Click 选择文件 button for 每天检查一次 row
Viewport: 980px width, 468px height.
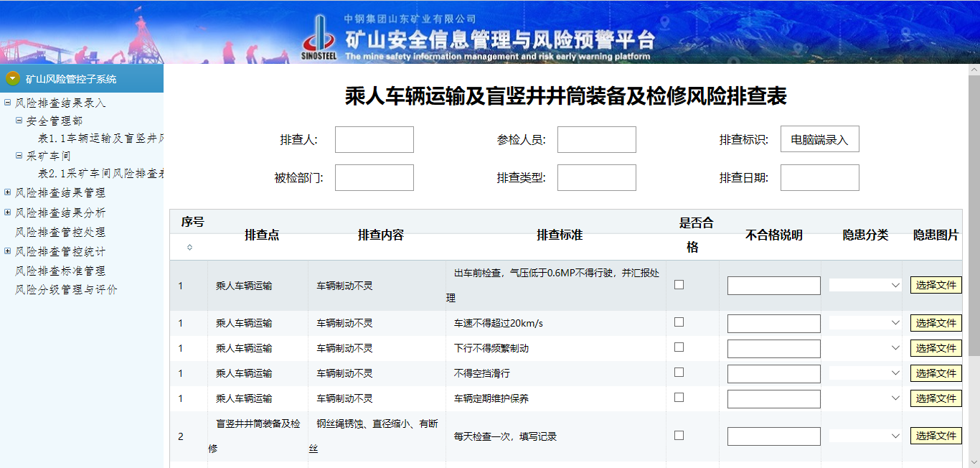click(x=936, y=436)
